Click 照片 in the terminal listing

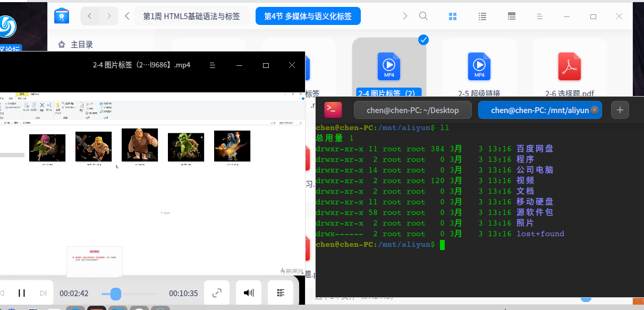526,223
